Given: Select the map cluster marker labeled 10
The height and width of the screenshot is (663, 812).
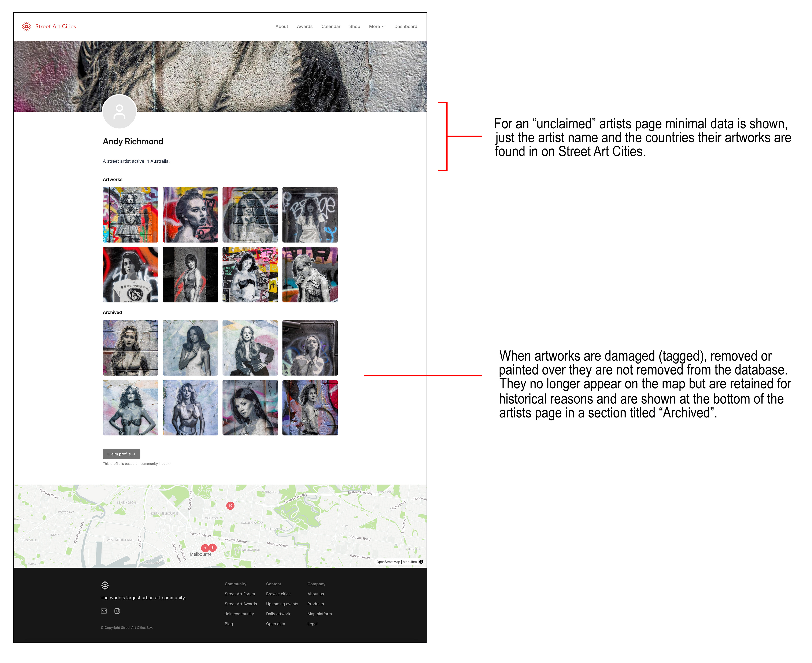Looking at the screenshot, I should point(230,506).
